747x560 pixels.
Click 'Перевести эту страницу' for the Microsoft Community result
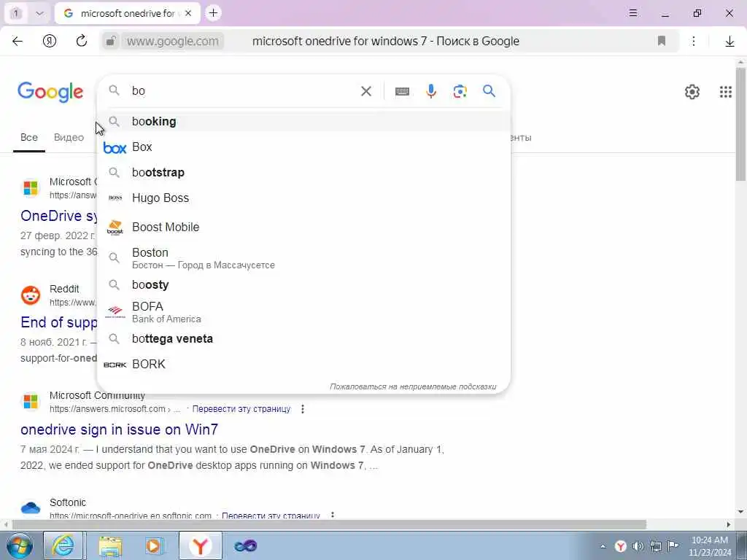click(241, 409)
